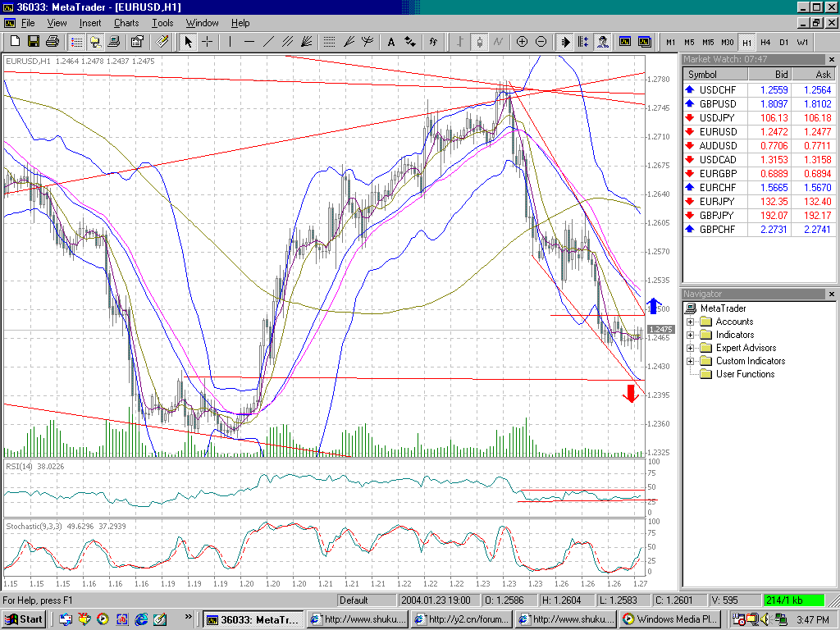The image size is (840, 630).
Task: Select the Fibonacci Retracement dotted lines tool
Action: pyautogui.click(x=330, y=41)
